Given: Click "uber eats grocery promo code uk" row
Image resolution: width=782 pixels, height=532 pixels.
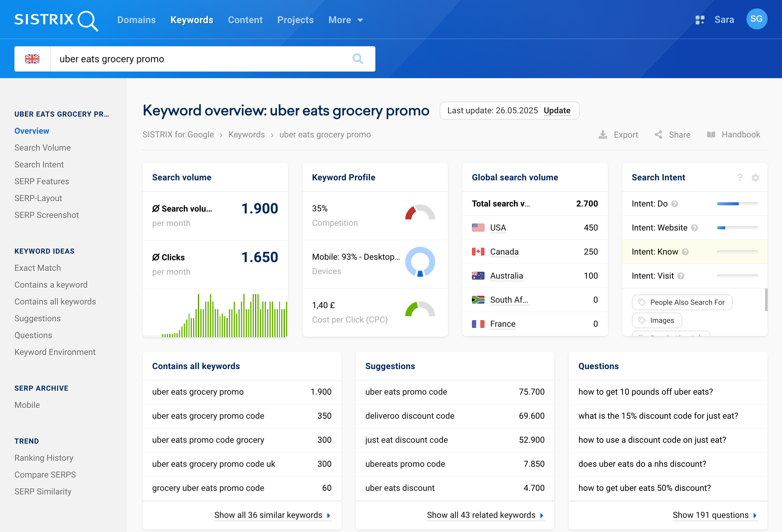Looking at the screenshot, I should (x=242, y=464).
